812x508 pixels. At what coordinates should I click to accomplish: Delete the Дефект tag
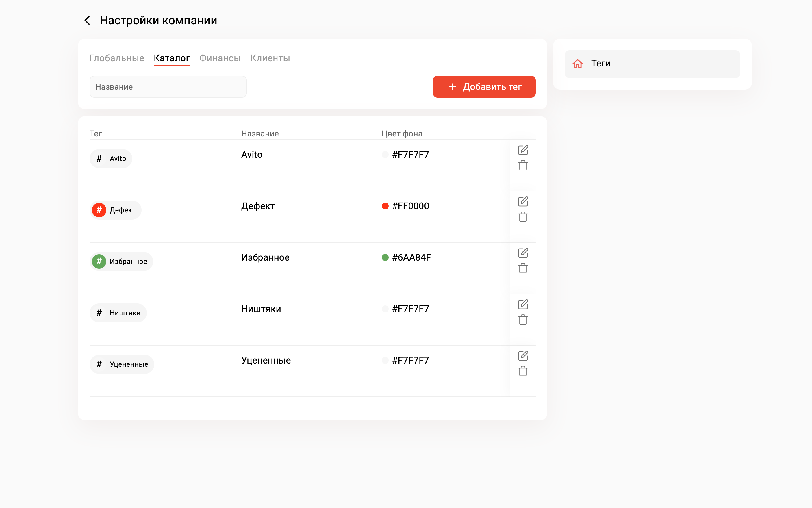[523, 217]
